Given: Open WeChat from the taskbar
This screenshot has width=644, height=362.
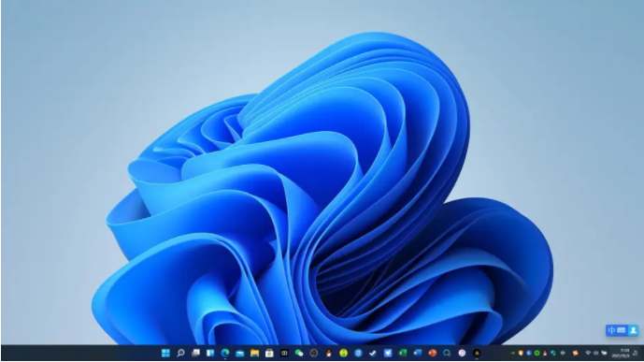Looking at the screenshot, I should click(x=299, y=353).
